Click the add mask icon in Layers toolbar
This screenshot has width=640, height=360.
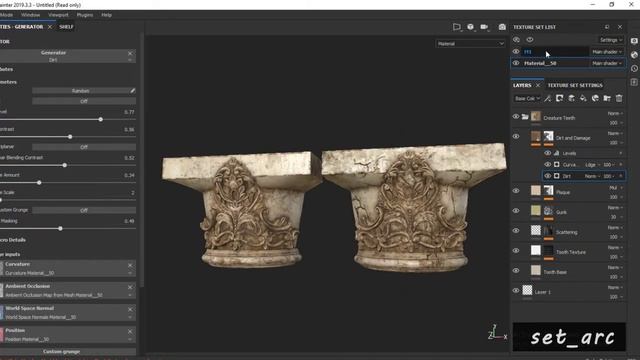point(560,98)
